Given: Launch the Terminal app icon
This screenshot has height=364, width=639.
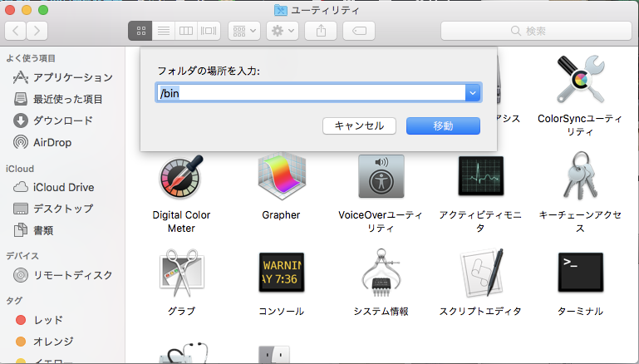Looking at the screenshot, I should 580,272.
